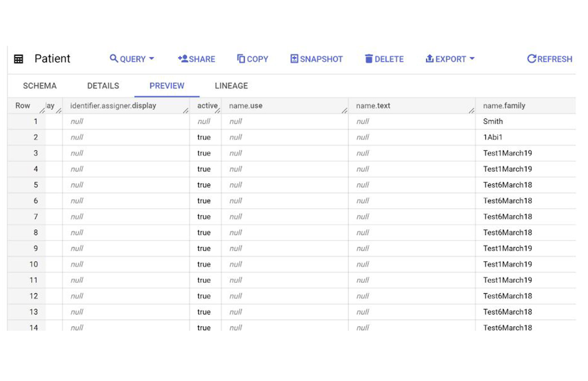Click the active value true in row 12

pos(204,296)
